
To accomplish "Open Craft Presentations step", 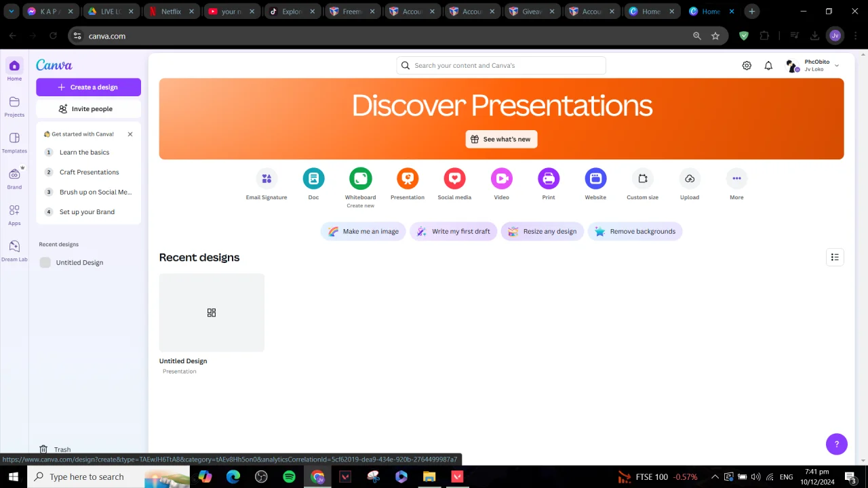I will tap(88, 172).
